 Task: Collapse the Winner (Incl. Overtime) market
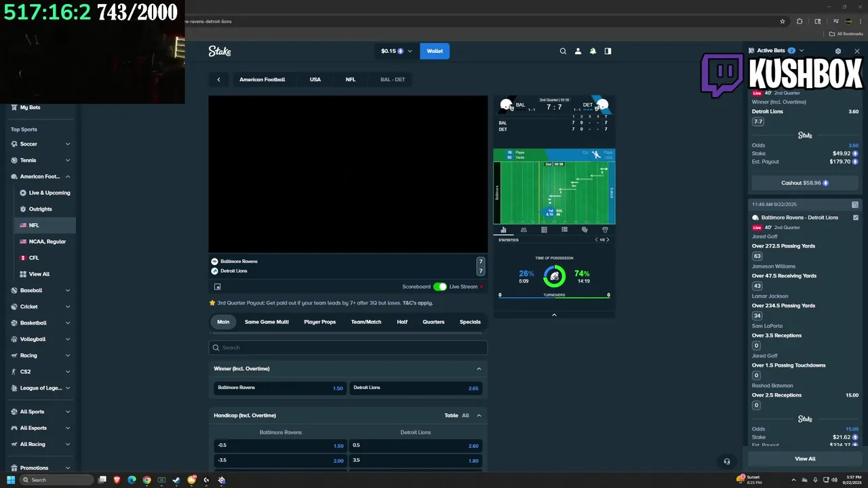479,369
